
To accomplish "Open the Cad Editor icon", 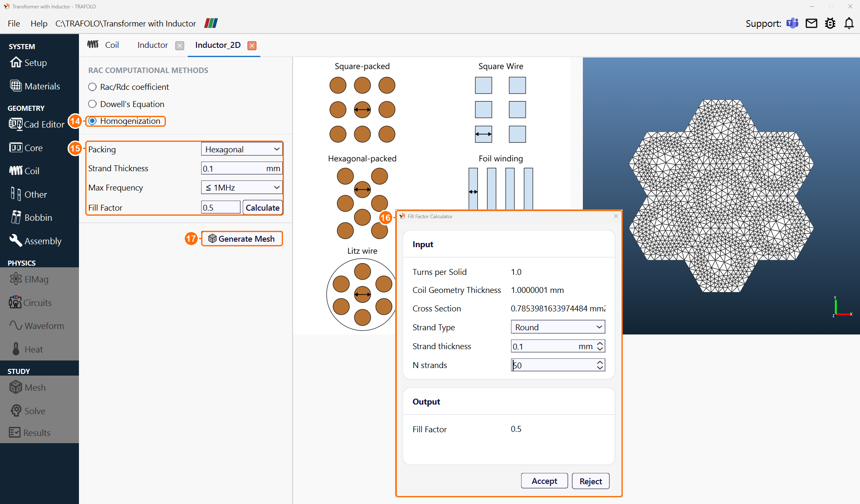I will click(16, 124).
